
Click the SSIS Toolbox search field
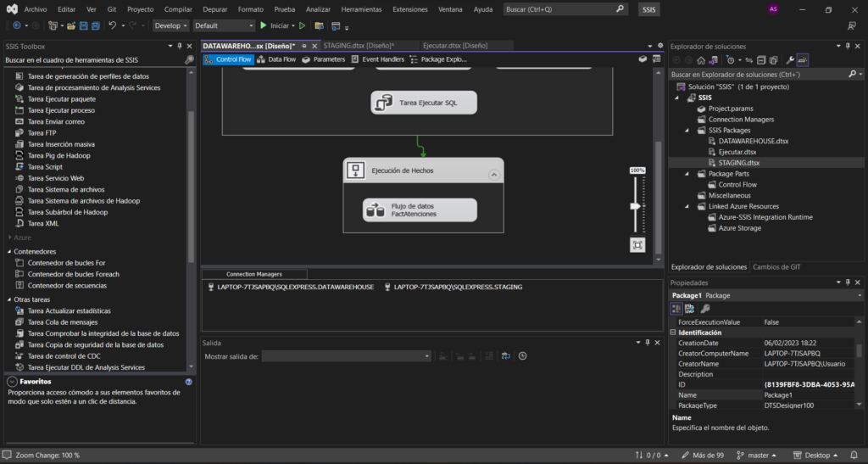pos(93,60)
